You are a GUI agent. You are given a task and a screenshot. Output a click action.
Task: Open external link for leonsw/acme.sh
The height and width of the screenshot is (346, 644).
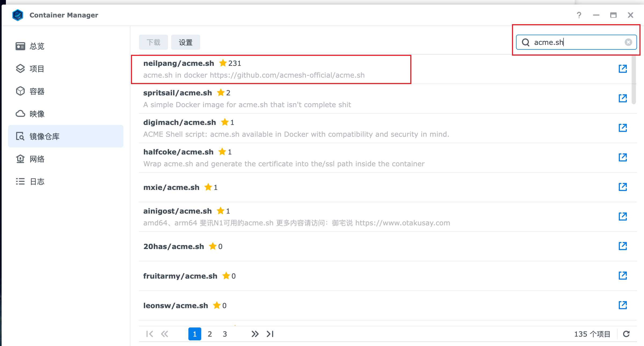tap(623, 305)
